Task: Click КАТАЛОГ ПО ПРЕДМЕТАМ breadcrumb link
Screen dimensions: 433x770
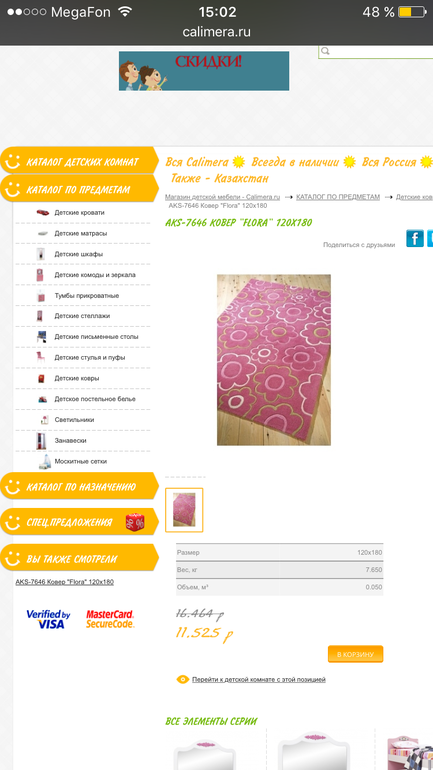Action: tap(338, 197)
